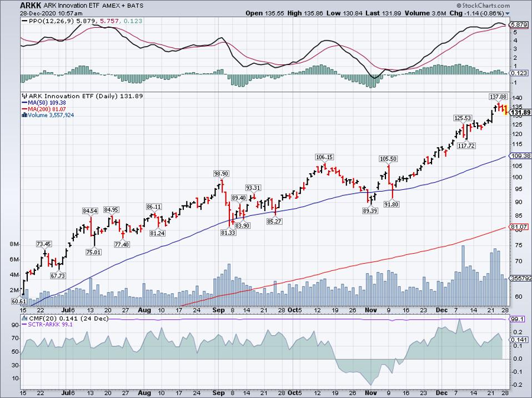Click the 99.1 SCTR flag on the right axis

click(518, 319)
